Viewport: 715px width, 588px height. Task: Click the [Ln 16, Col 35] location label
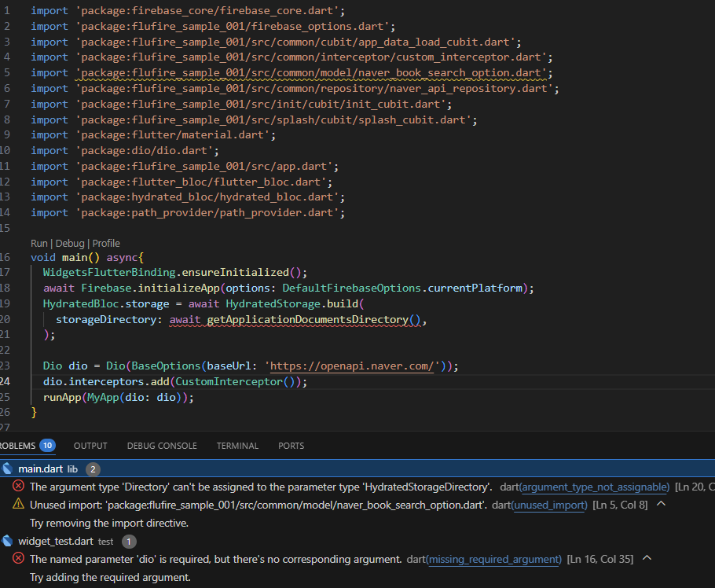pyautogui.click(x=600, y=559)
